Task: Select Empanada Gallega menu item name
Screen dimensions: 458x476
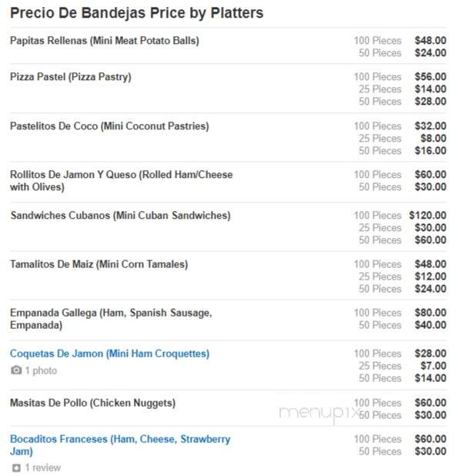Action: point(111,319)
